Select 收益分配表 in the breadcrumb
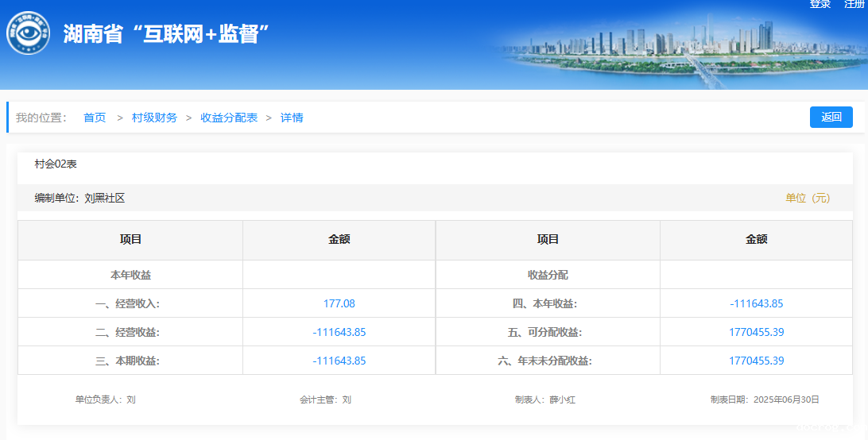The image size is (868, 440). tap(229, 118)
